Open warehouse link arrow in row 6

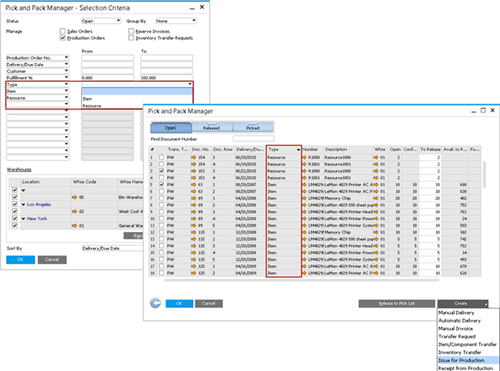[x=376, y=191]
